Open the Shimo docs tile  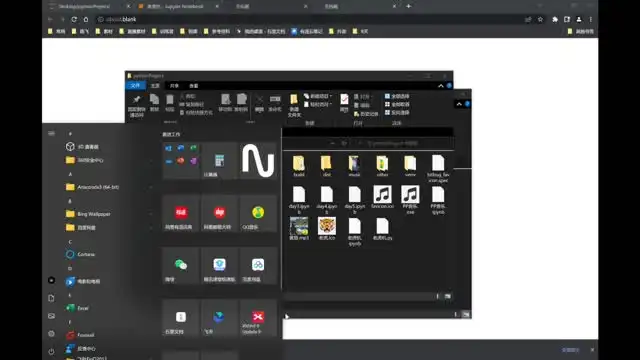[181, 318]
